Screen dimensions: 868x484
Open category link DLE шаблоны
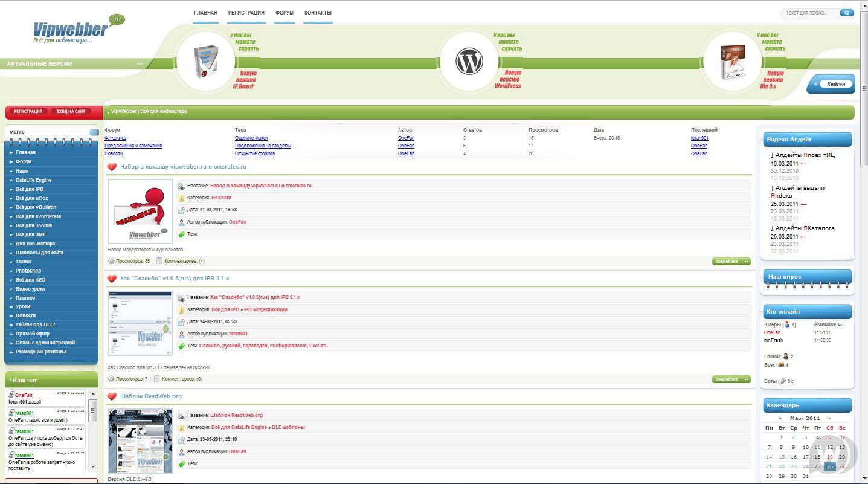pyautogui.click(x=288, y=427)
